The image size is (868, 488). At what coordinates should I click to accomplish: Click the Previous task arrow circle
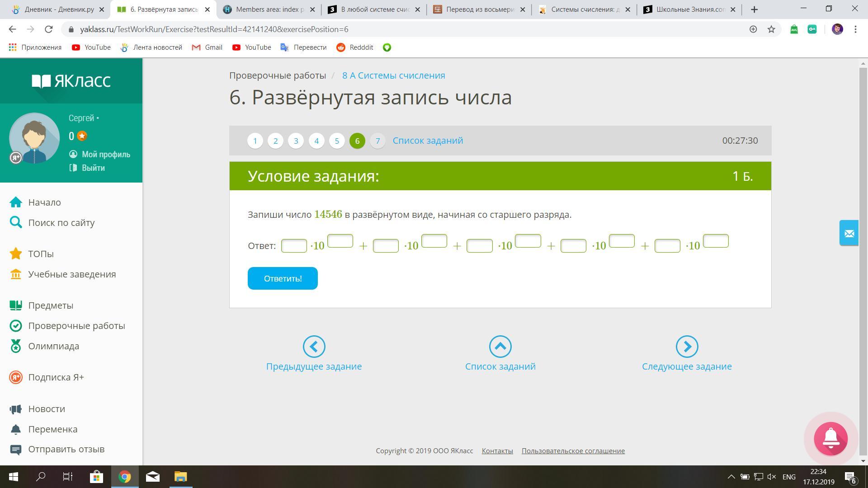(x=314, y=347)
